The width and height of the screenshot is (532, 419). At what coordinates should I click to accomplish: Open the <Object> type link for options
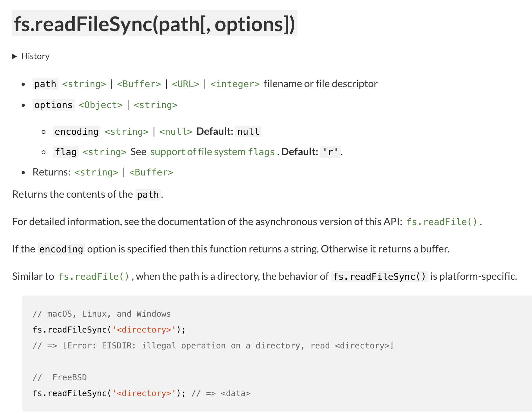pos(100,105)
